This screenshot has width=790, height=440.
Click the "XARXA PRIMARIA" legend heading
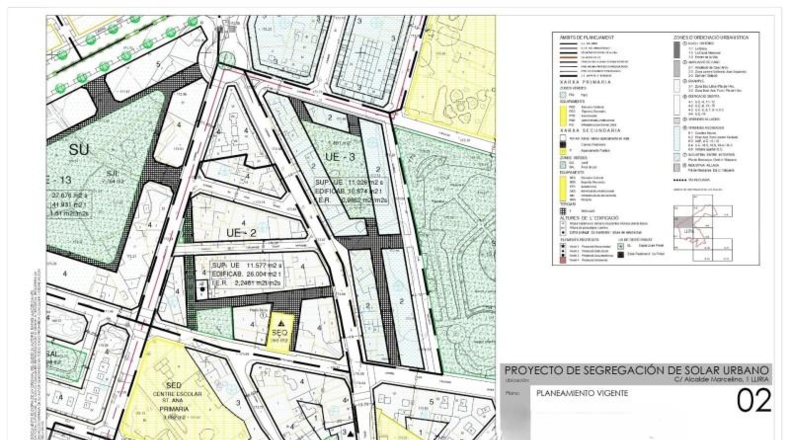click(x=585, y=82)
